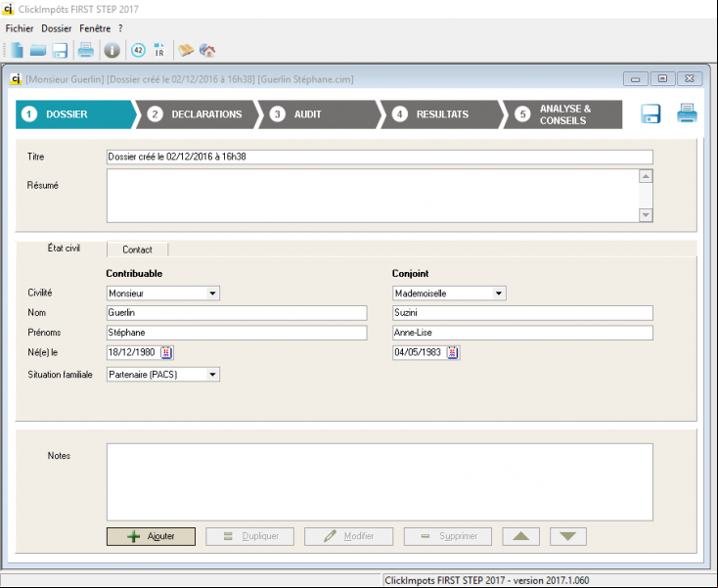The height and width of the screenshot is (588, 718).
Task: Select the État civil tab
Action: (x=64, y=249)
